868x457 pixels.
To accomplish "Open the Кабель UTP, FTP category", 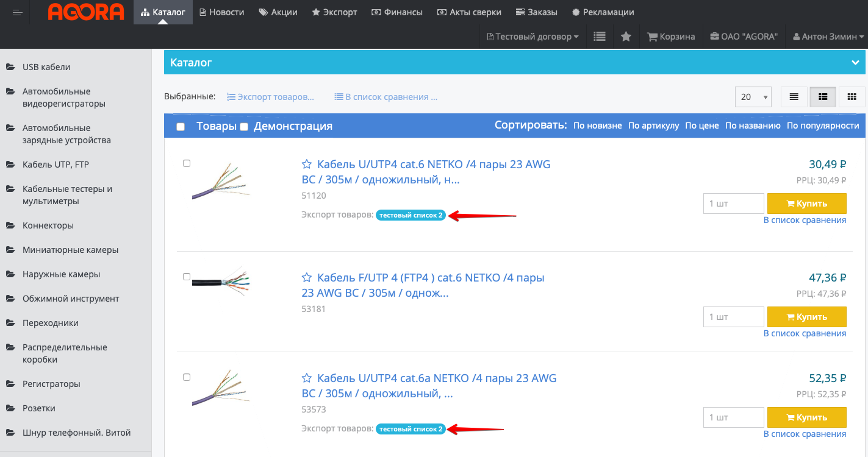I will (56, 165).
